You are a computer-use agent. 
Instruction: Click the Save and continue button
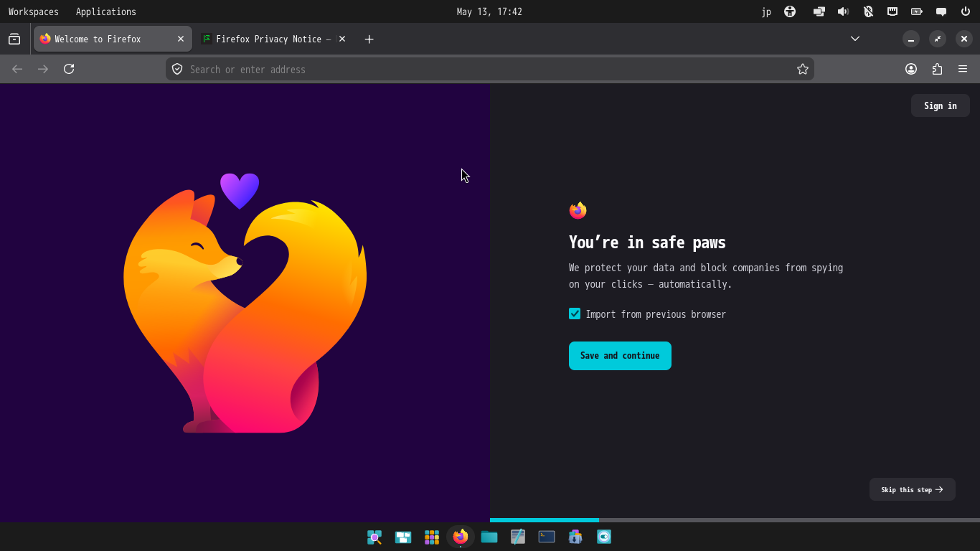click(x=620, y=356)
